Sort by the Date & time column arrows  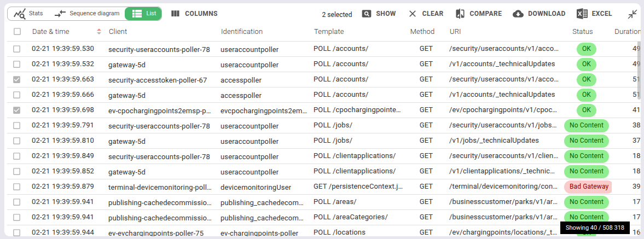coord(98,32)
